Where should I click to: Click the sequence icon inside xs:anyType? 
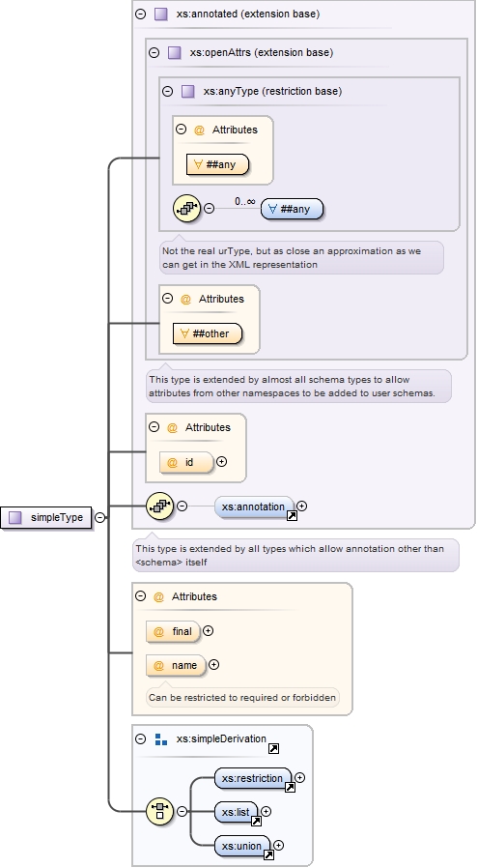186,208
